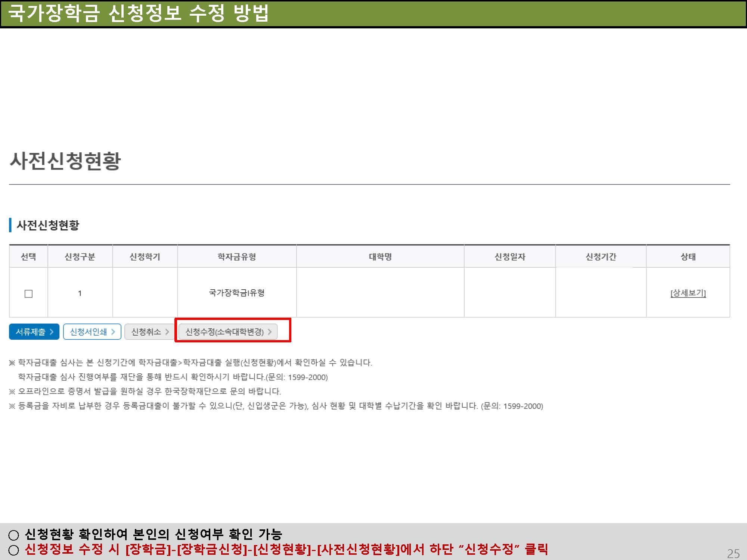Open 신청서인쇄 to print the application
This screenshot has width=747, height=560.
click(x=92, y=332)
